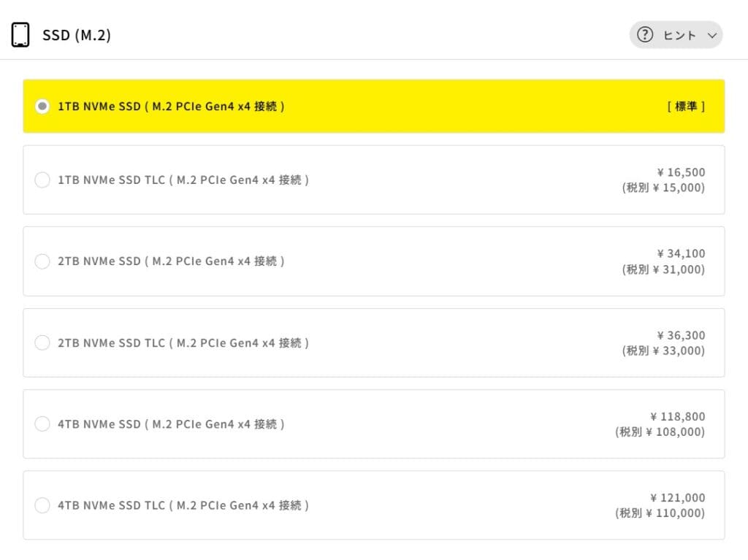Click the SSD (M.2) device icon

click(x=20, y=35)
